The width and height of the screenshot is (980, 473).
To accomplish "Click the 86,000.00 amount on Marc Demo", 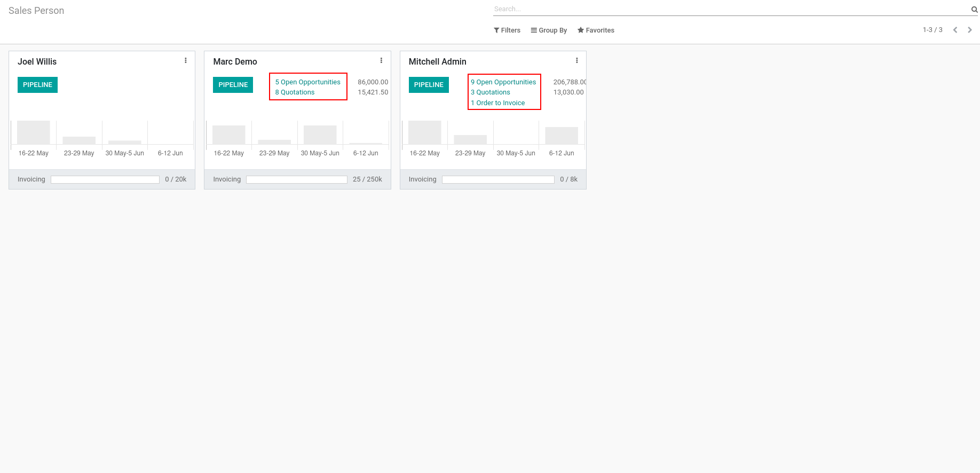I will tap(373, 82).
